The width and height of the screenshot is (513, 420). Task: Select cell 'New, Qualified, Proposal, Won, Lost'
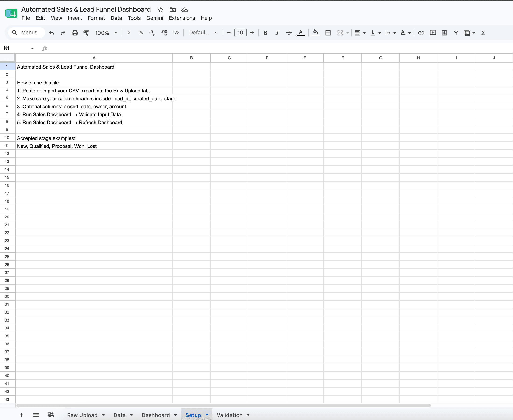coord(94,146)
